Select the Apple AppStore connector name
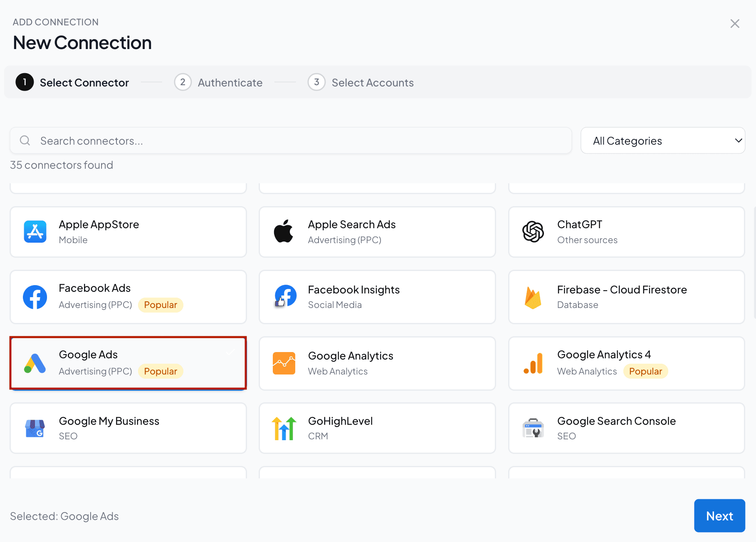The image size is (756, 542). pos(99,224)
